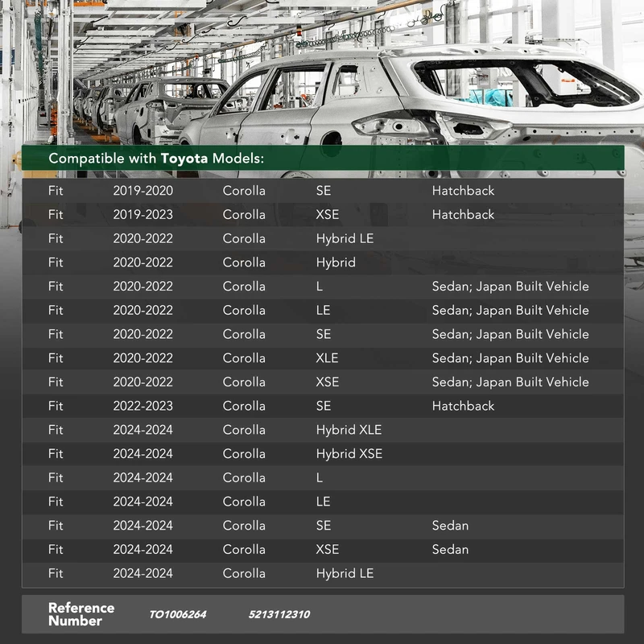644x644 pixels.
Task: Select 'Fit' in the 2022-2023 row
Action: click(56, 406)
